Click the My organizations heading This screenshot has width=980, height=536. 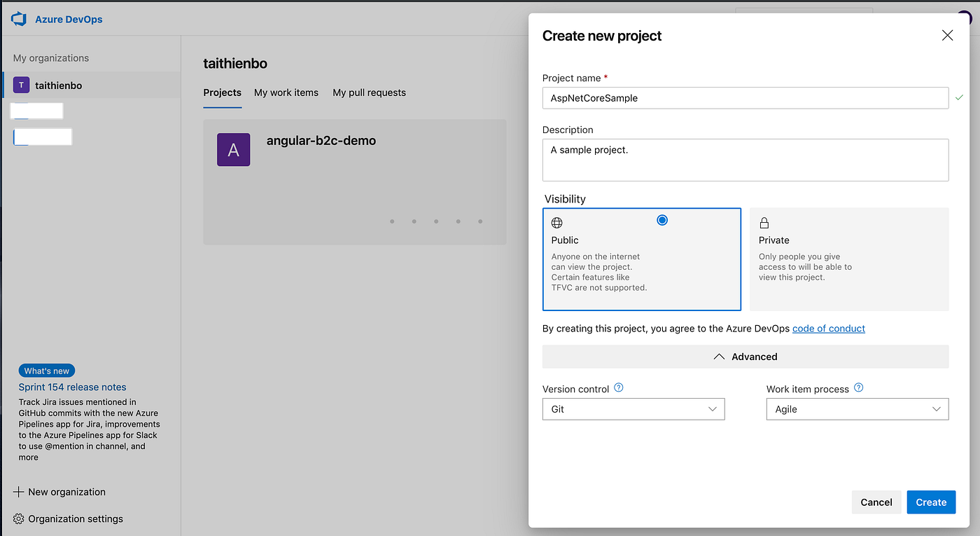tap(51, 58)
